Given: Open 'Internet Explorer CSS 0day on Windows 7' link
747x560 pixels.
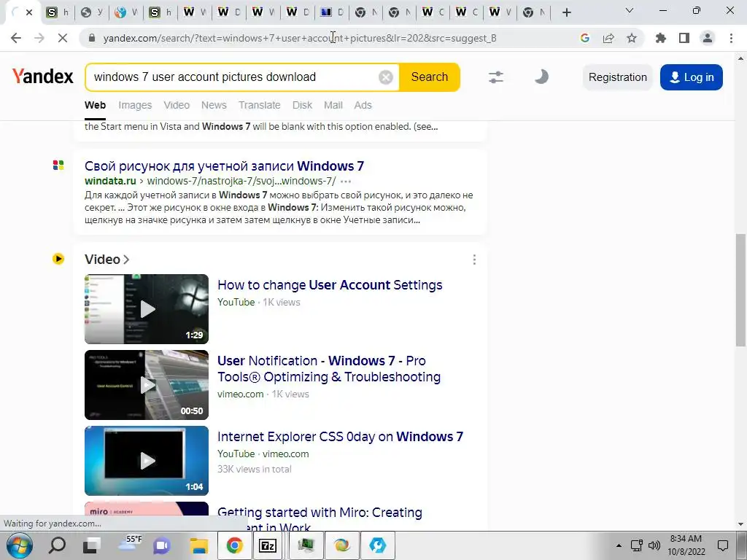Looking at the screenshot, I should click(x=340, y=437).
